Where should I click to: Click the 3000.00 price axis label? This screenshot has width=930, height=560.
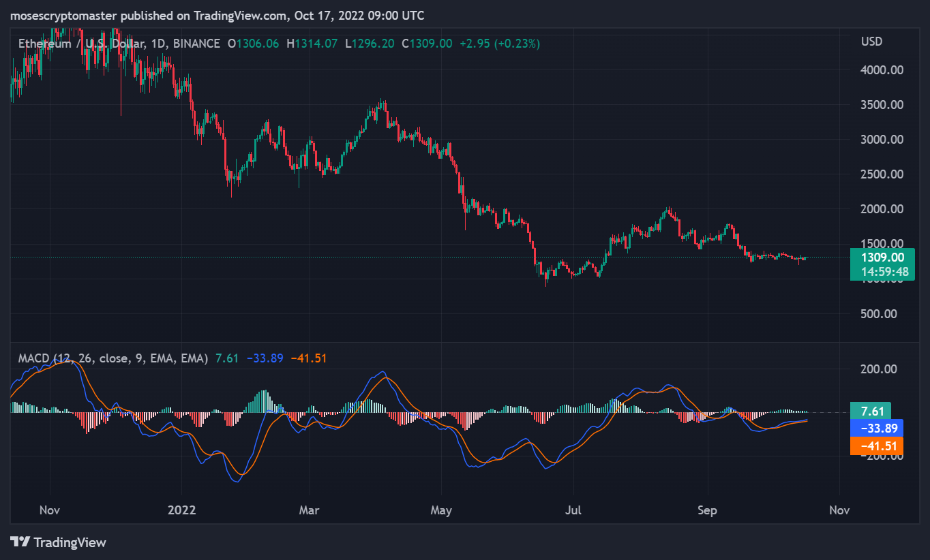point(883,140)
